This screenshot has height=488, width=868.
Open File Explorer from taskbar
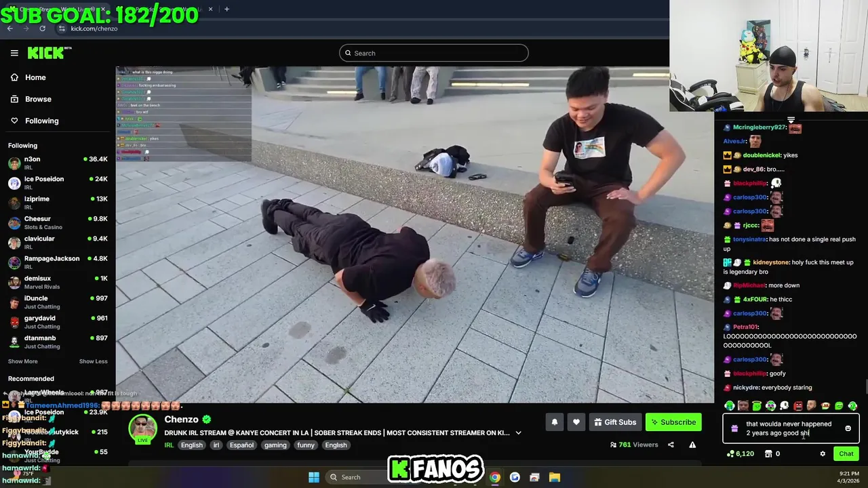tap(554, 477)
